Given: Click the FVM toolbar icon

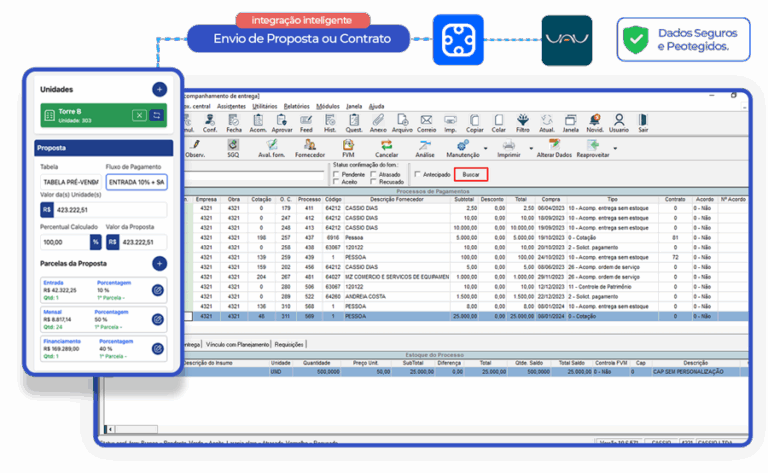Looking at the screenshot, I should point(348,148).
